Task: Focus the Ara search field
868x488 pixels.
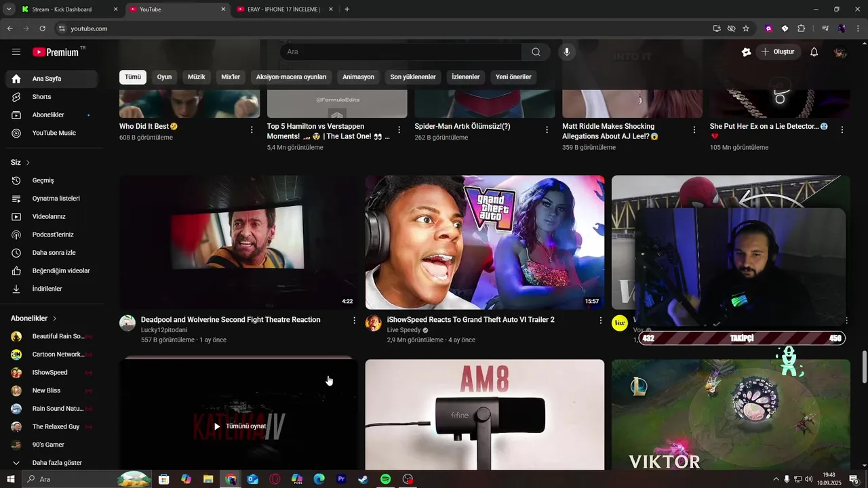Action: click(x=401, y=52)
